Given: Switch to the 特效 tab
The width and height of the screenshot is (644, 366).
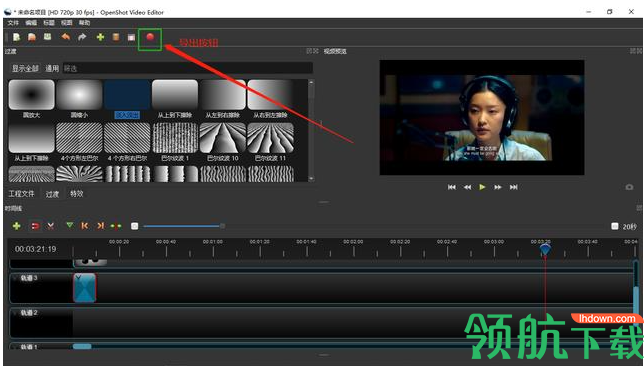Looking at the screenshot, I should pyautogui.click(x=77, y=193).
